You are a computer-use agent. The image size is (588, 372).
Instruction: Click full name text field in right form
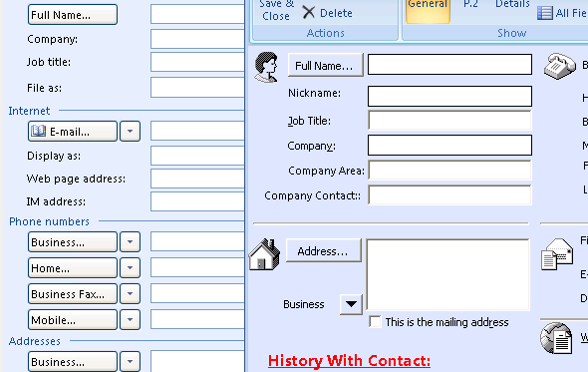click(449, 64)
